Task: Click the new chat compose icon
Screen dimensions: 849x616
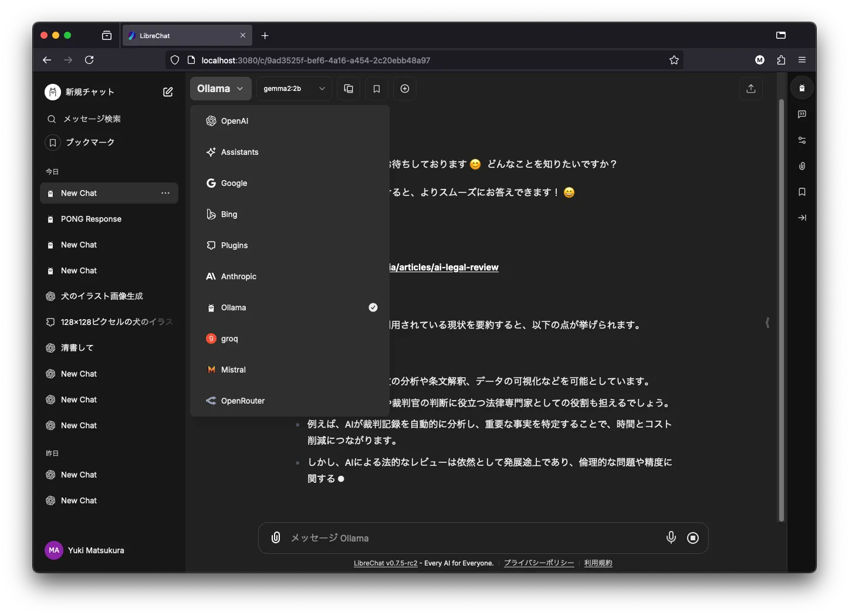Action: coord(168,92)
